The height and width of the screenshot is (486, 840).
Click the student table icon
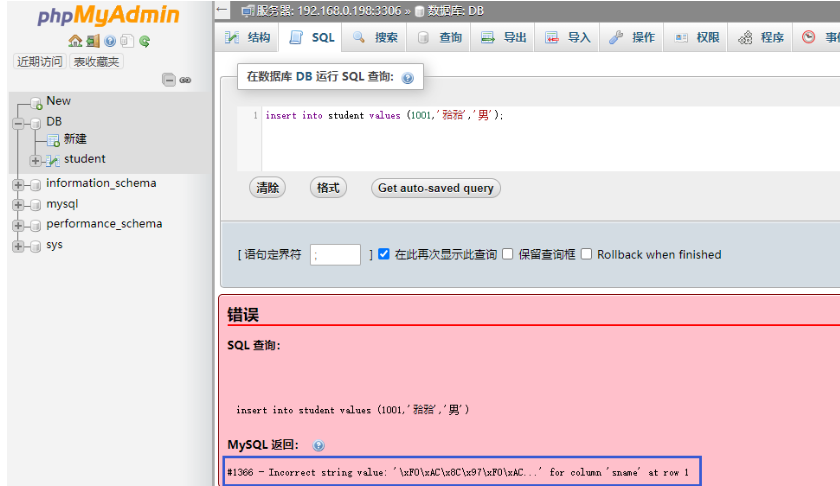[x=53, y=160]
